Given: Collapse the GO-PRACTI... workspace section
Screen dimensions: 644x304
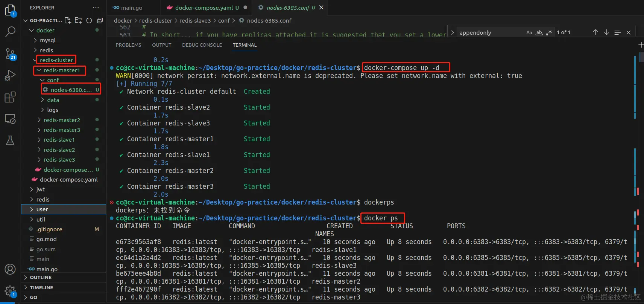Looking at the screenshot, I should point(26,20).
